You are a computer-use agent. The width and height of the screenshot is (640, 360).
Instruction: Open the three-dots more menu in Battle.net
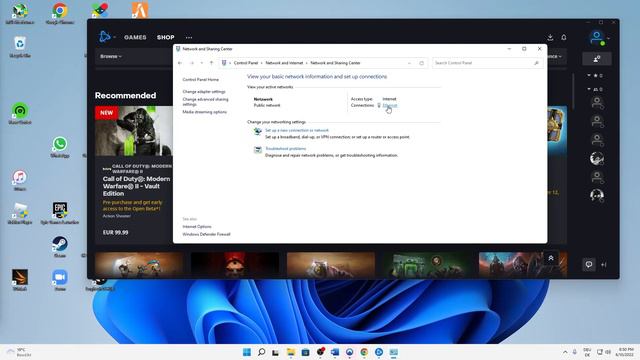pos(189,37)
